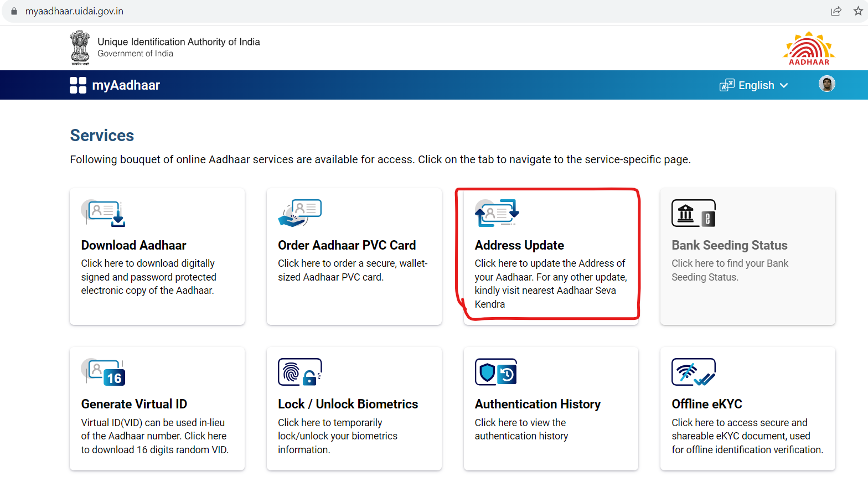View site info via the padlock icon
The width and height of the screenshot is (868, 487).
[14, 11]
